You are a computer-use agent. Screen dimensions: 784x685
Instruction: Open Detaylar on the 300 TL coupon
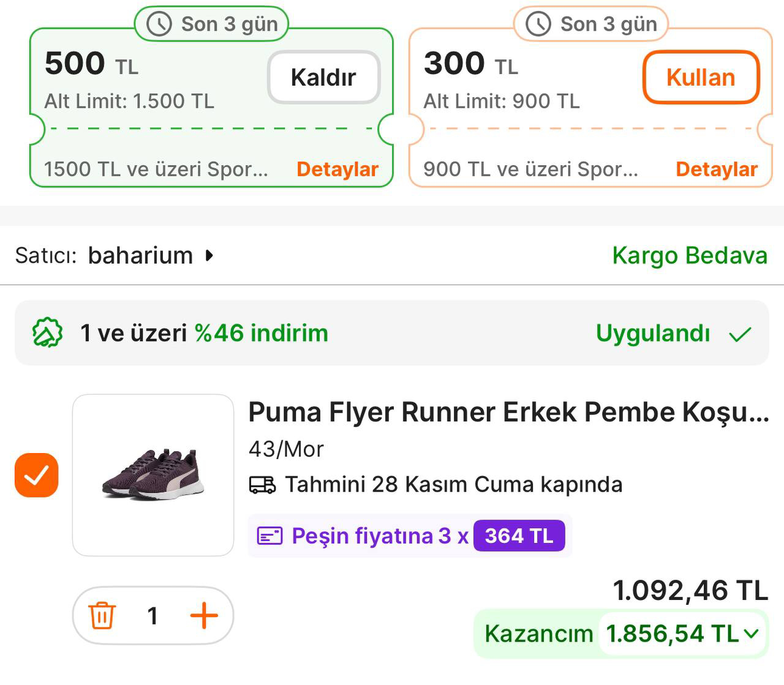716,169
